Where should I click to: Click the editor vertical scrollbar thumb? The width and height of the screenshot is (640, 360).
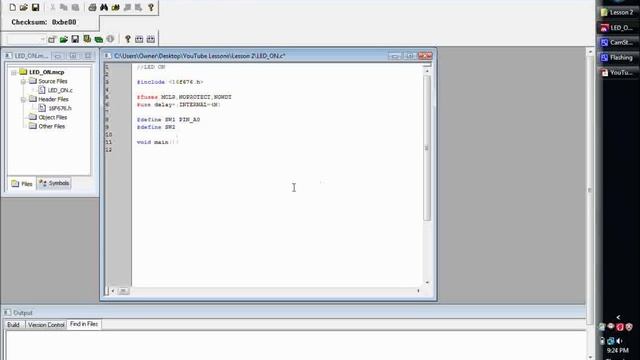pos(427,148)
